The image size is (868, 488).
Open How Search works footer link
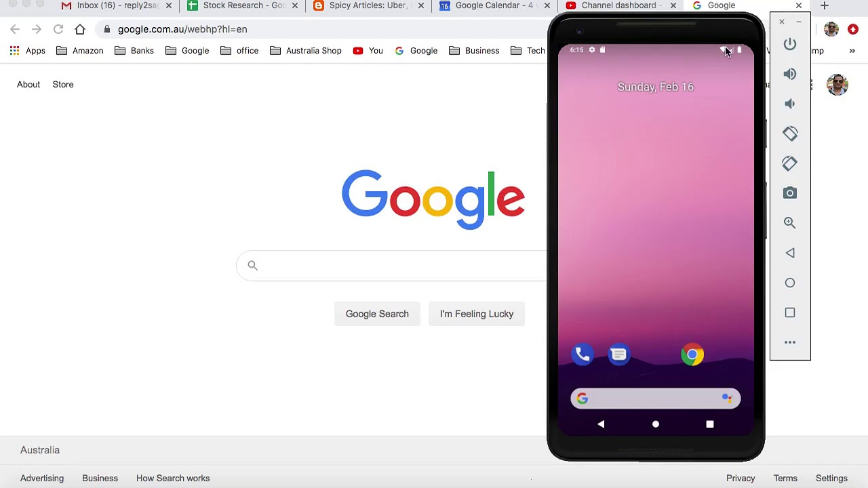coord(173,479)
